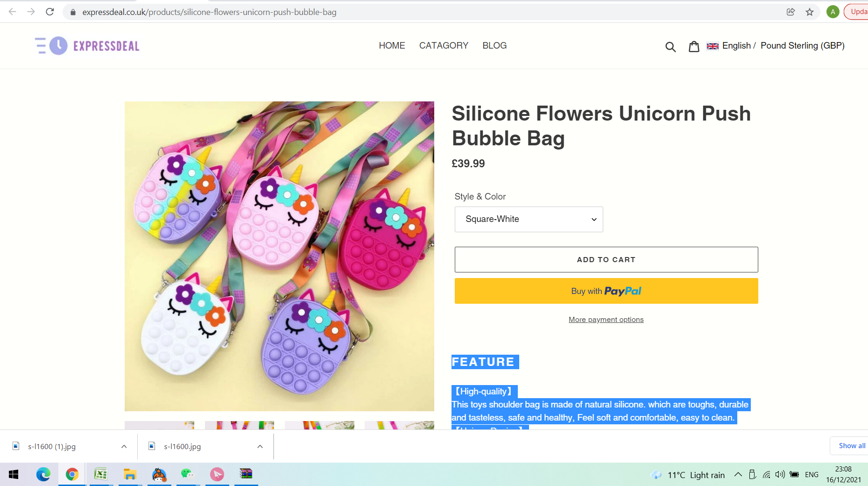The image size is (868, 486).
Task: Open the Style & Color dropdown
Action: 529,219
